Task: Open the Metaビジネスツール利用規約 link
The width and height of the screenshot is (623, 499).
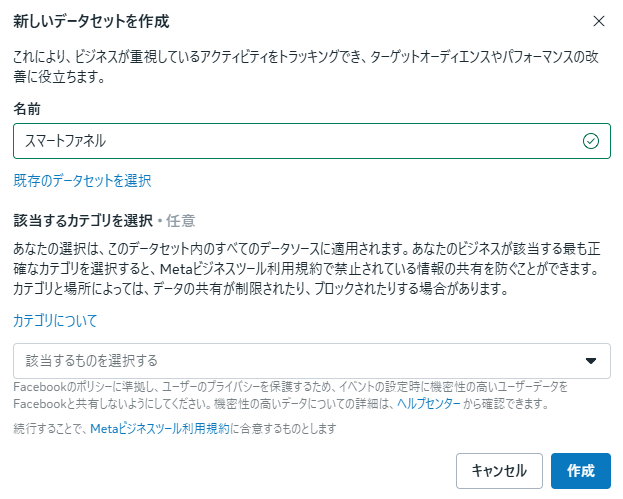Action: 160,428
